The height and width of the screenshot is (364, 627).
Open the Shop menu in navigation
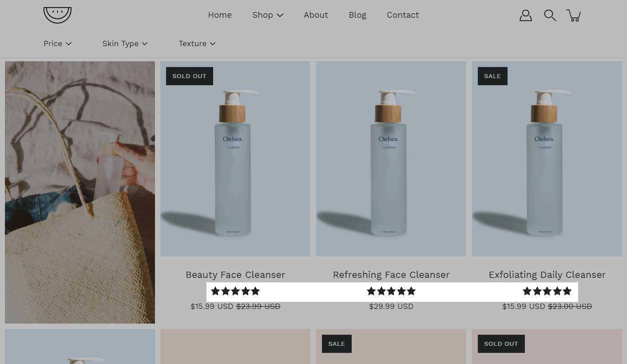[267, 15]
